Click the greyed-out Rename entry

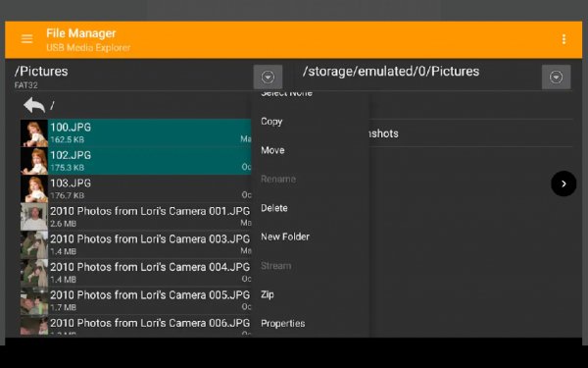[x=278, y=180]
